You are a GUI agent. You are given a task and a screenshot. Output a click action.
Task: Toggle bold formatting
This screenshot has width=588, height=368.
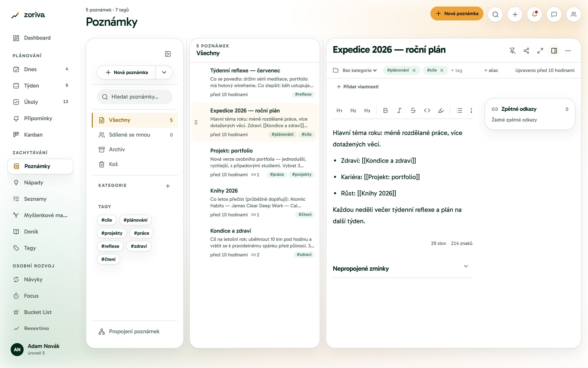click(385, 110)
